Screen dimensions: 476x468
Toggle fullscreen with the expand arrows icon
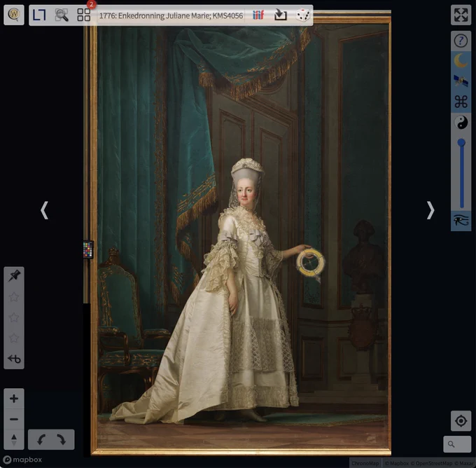[x=461, y=15]
